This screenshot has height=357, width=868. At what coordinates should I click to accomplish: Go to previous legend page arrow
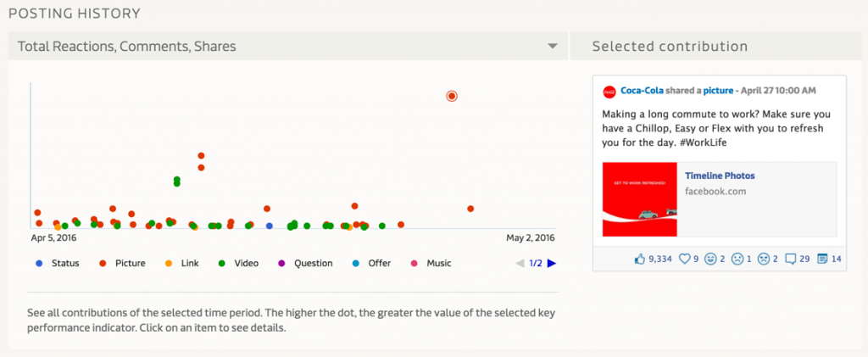click(520, 264)
